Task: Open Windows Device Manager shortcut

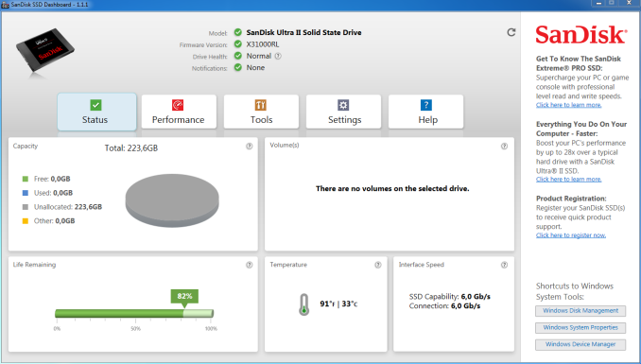Action: click(x=580, y=344)
